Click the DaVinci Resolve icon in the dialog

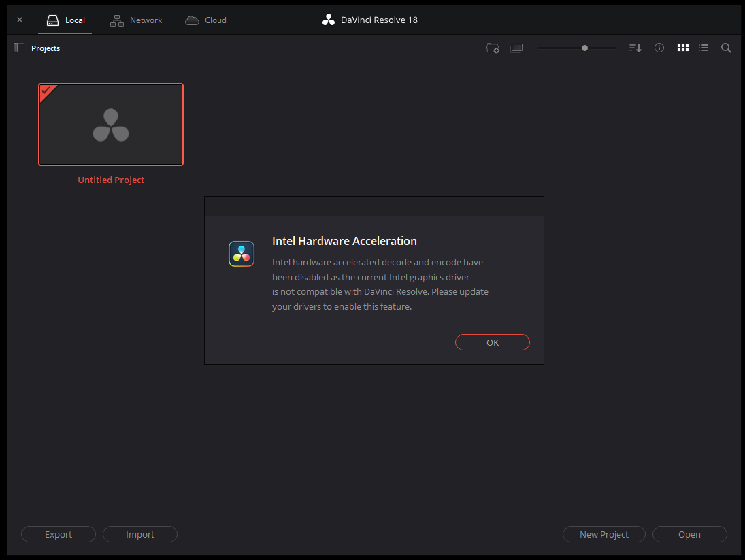(242, 254)
